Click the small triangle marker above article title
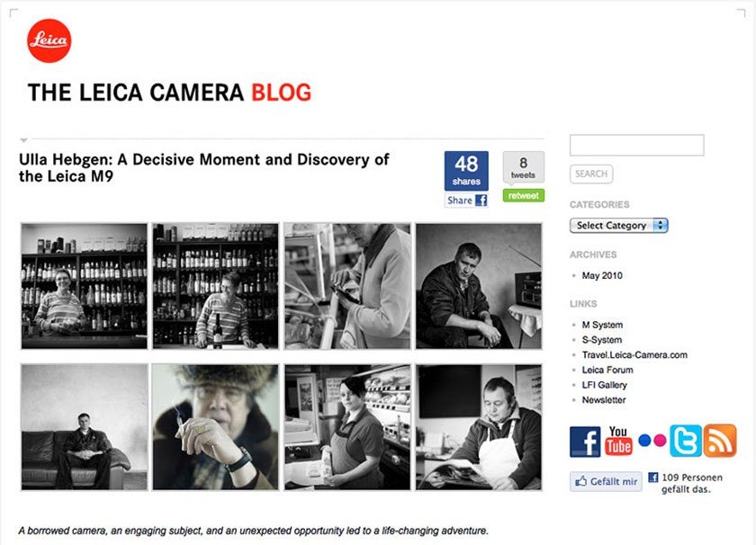The height and width of the screenshot is (545, 756). point(23,140)
